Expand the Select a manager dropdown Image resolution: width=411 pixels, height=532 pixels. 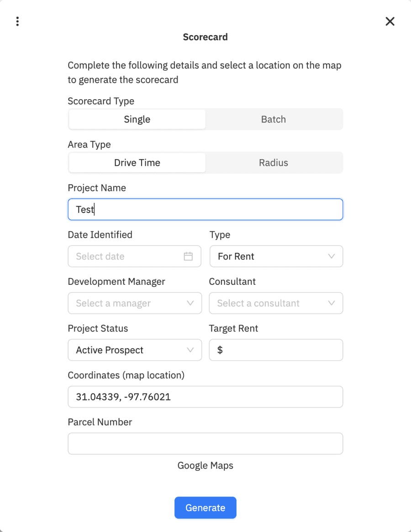[135, 303]
